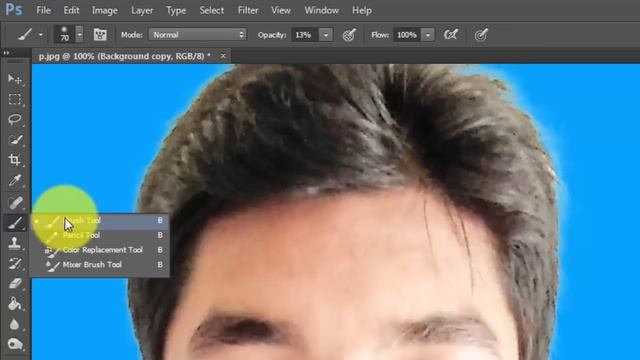
Task: Select the Paint Bucket tool
Action: (x=15, y=304)
